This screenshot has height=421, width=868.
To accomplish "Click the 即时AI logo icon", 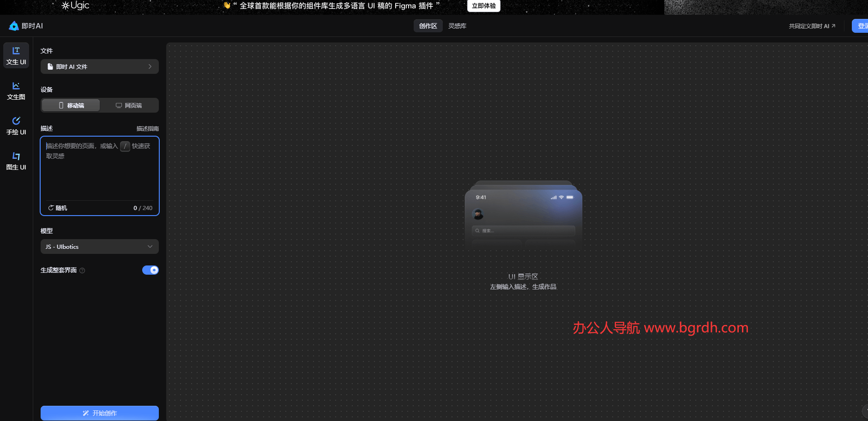I will [x=14, y=26].
